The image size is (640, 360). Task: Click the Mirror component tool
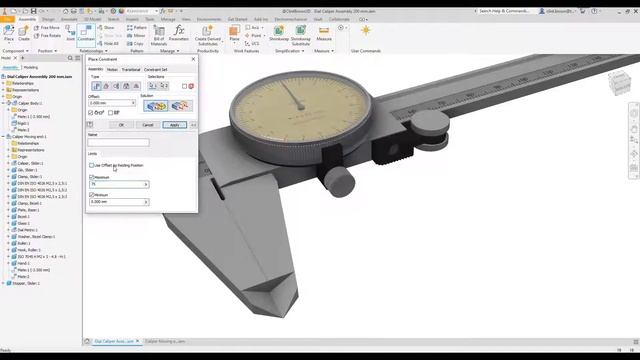136,36
